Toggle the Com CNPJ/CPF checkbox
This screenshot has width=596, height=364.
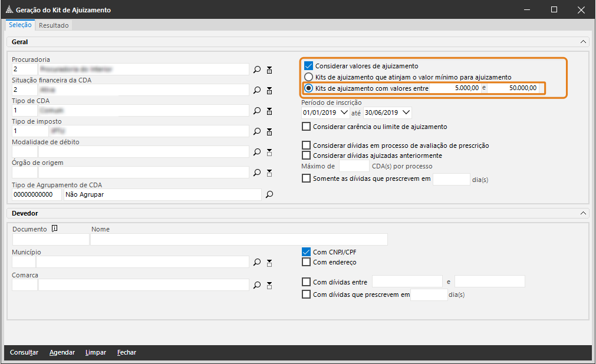(306, 252)
